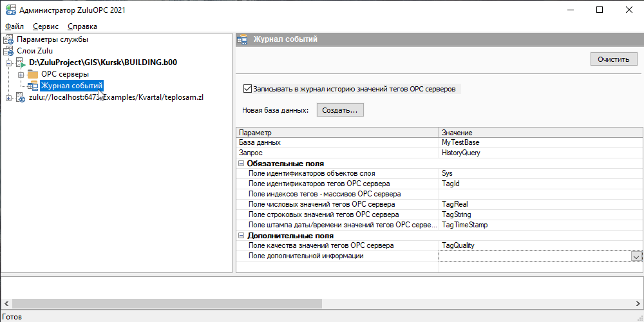644x322 pixels.
Task: Expand the zulu://localhost layer node
Action: point(8,98)
